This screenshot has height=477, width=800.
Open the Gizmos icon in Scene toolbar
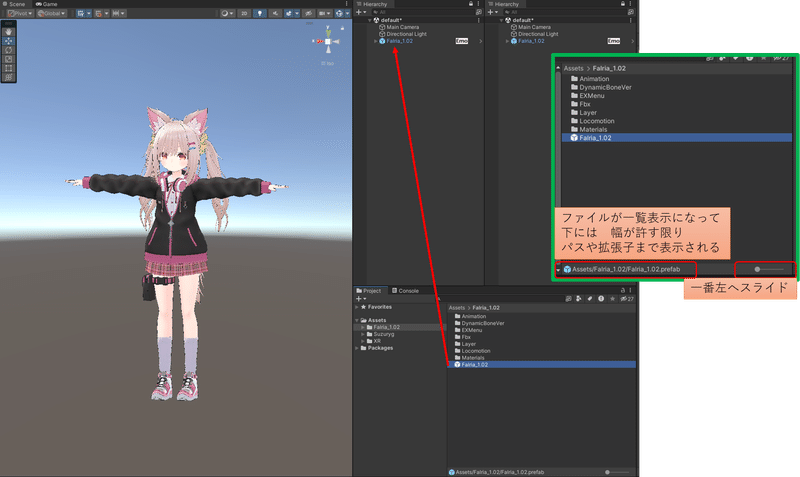click(x=339, y=13)
